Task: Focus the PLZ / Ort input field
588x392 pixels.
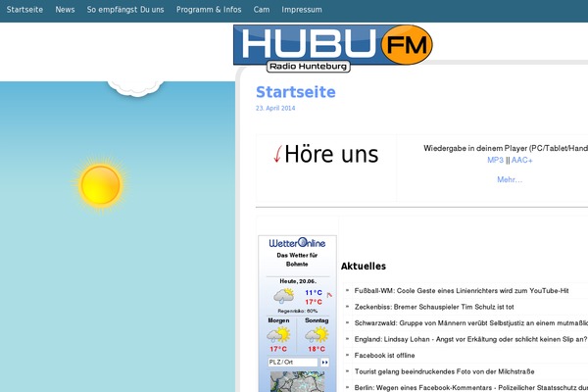Action: tap(292, 363)
